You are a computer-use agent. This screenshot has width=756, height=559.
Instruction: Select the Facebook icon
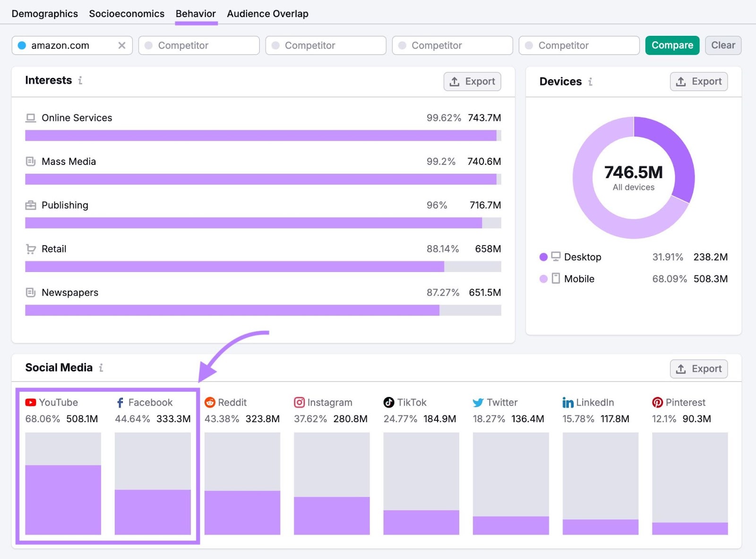pos(119,402)
